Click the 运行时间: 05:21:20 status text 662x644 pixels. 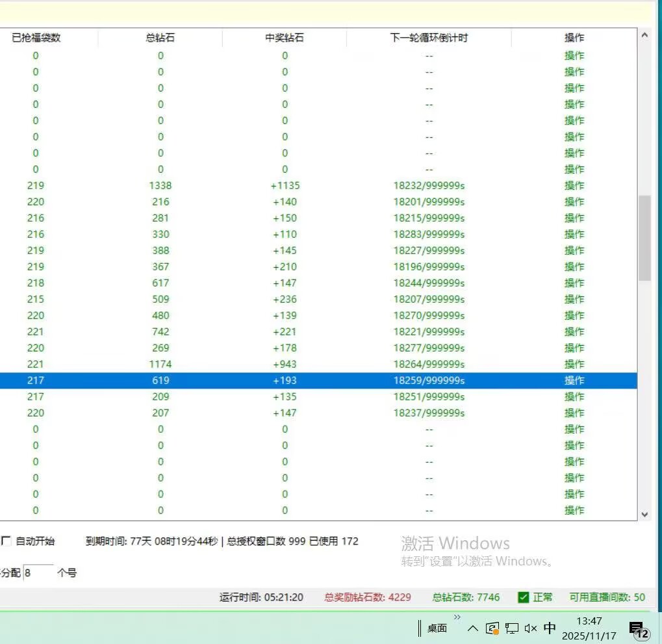coord(261,597)
